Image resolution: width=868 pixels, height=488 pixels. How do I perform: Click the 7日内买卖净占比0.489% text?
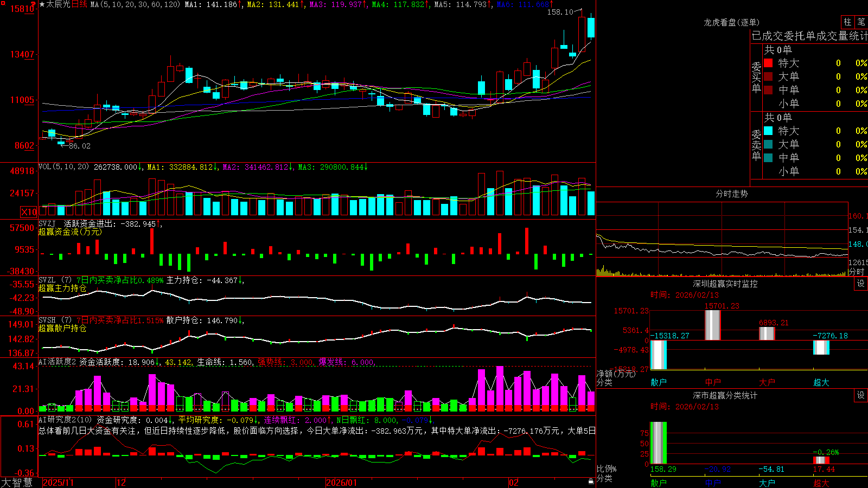tap(120, 280)
